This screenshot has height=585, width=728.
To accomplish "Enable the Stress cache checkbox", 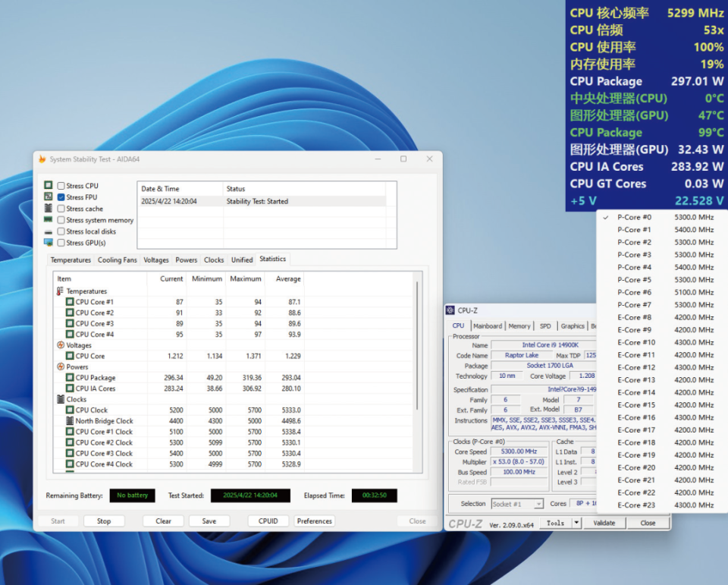I will click(x=61, y=209).
